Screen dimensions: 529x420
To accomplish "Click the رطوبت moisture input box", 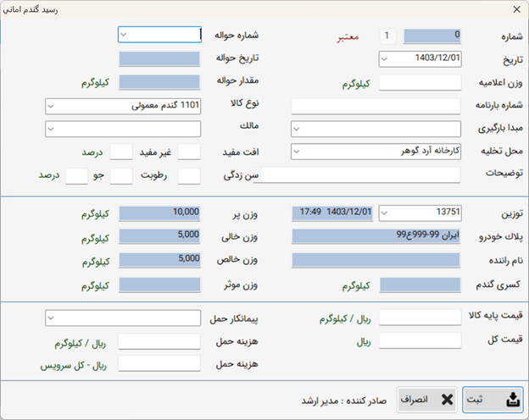I will 121,176.
